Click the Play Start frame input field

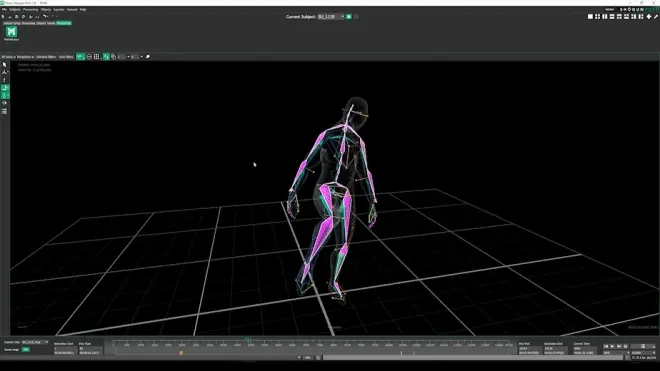(x=90, y=348)
